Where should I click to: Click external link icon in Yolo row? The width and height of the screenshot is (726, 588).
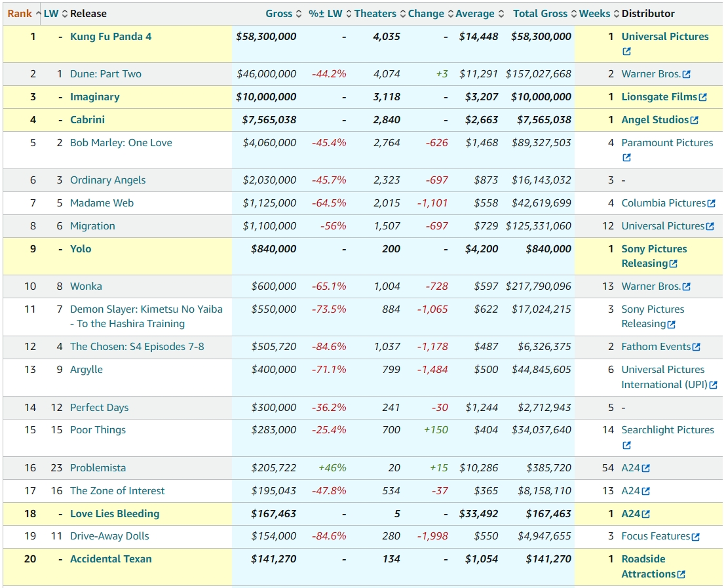[x=673, y=264]
